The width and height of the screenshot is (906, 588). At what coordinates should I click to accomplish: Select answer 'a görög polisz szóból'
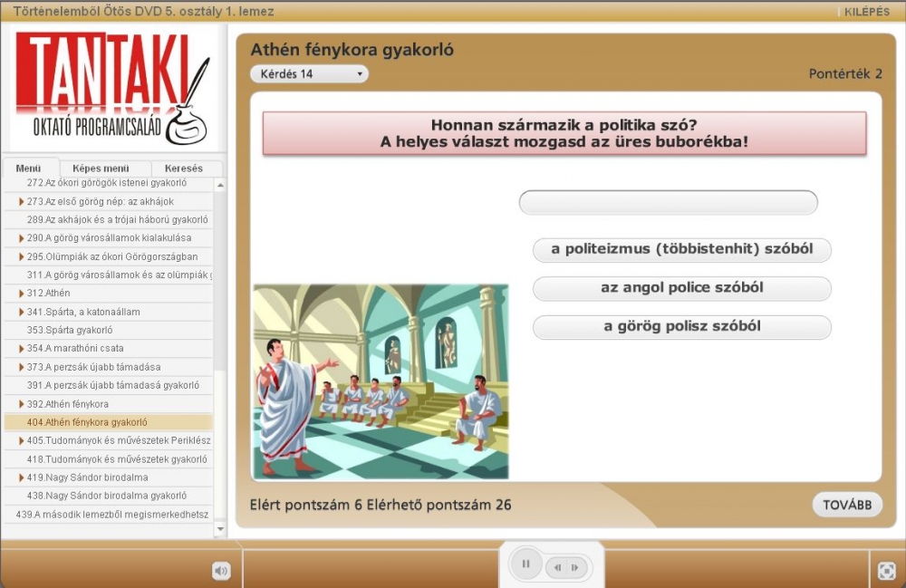[681, 327]
